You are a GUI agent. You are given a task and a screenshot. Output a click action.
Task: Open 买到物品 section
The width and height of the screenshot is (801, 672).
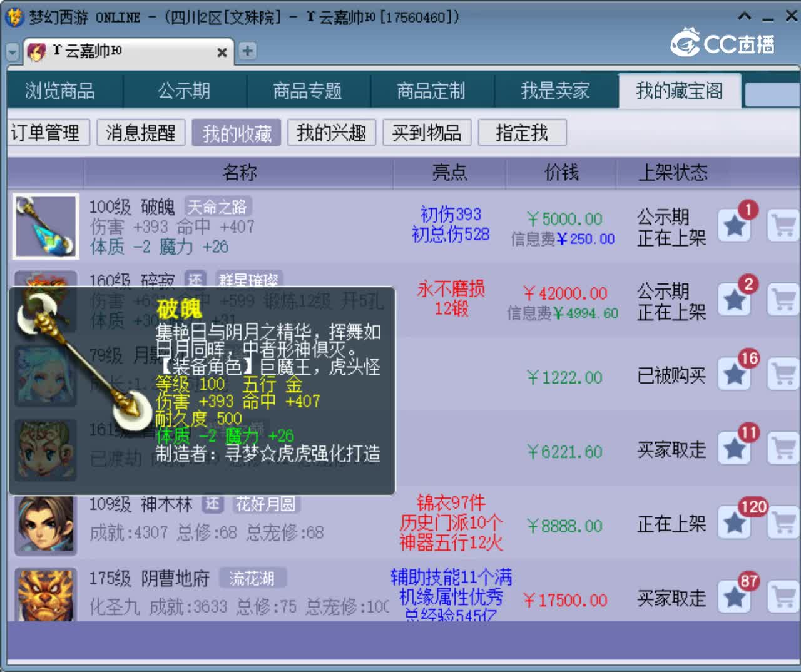tap(427, 133)
